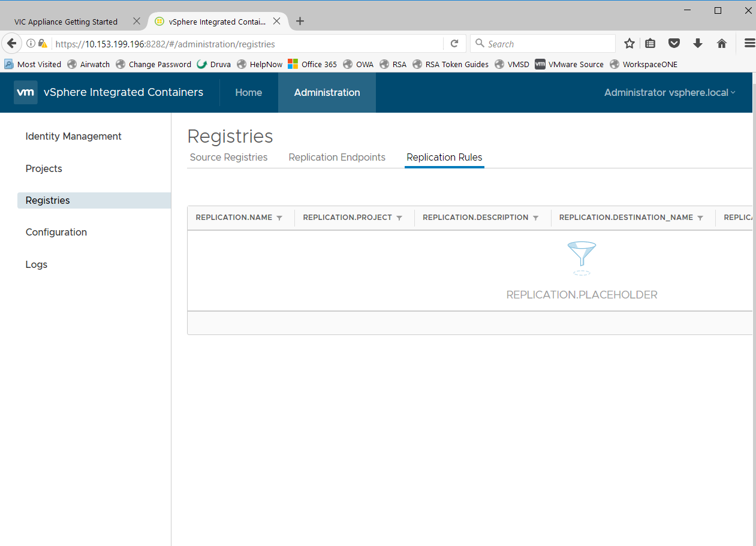This screenshot has width=756, height=546.
Task: Click the VMware vm logo icon
Action: point(25,92)
